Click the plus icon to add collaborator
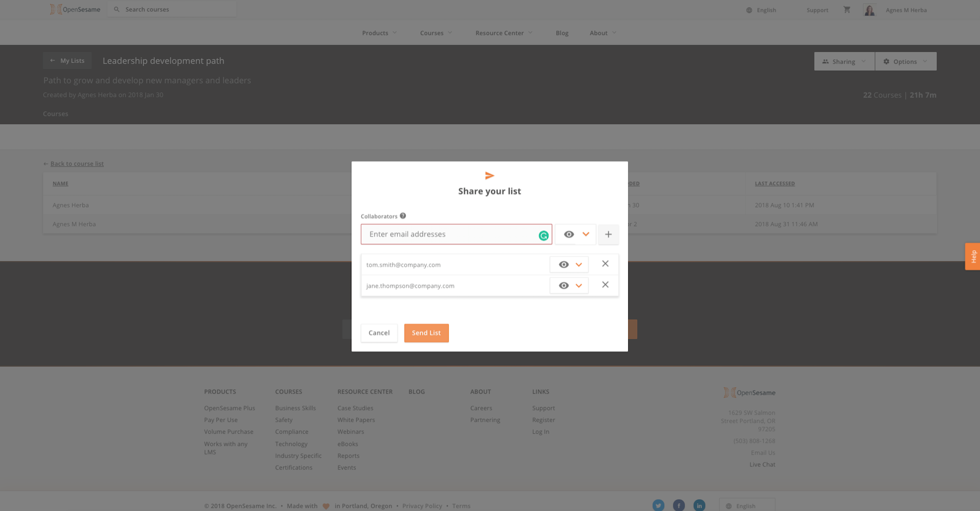 608,234
